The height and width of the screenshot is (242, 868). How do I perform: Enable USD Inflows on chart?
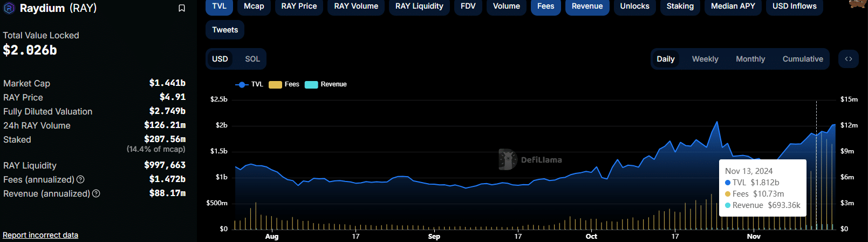coord(795,6)
